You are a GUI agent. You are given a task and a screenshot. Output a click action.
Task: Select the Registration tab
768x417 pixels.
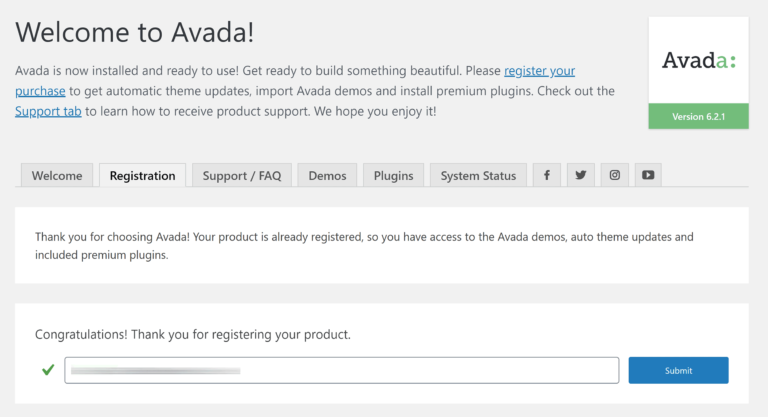[142, 176]
